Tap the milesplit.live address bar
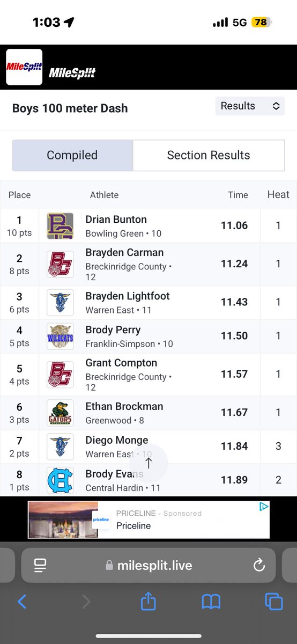Viewport: 297px width, 644px height. 148,565
